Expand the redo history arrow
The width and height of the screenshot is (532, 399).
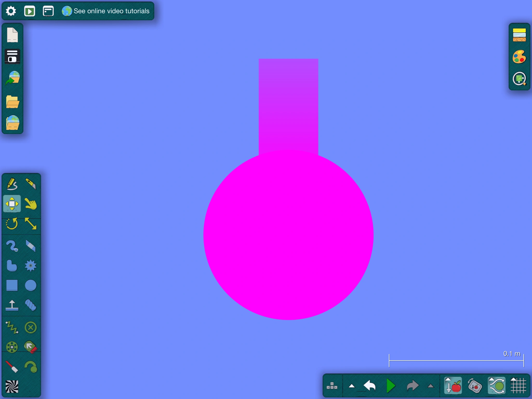pyautogui.click(x=430, y=386)
